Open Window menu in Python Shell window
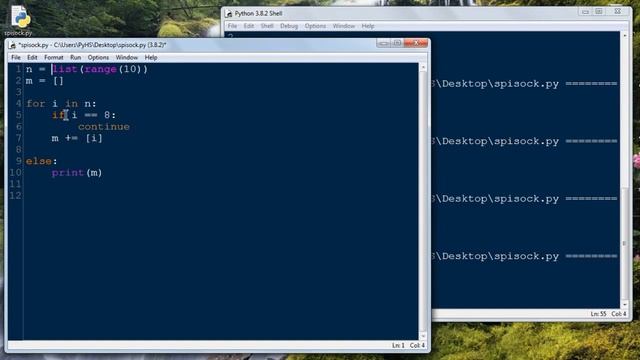640x360 pixels. click(344, 26)
